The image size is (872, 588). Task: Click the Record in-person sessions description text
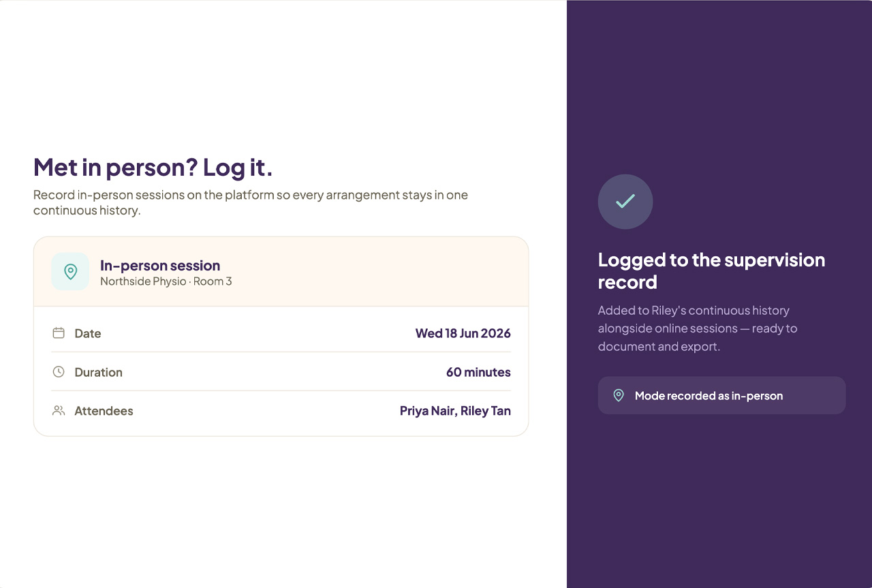tap(251, 202)
